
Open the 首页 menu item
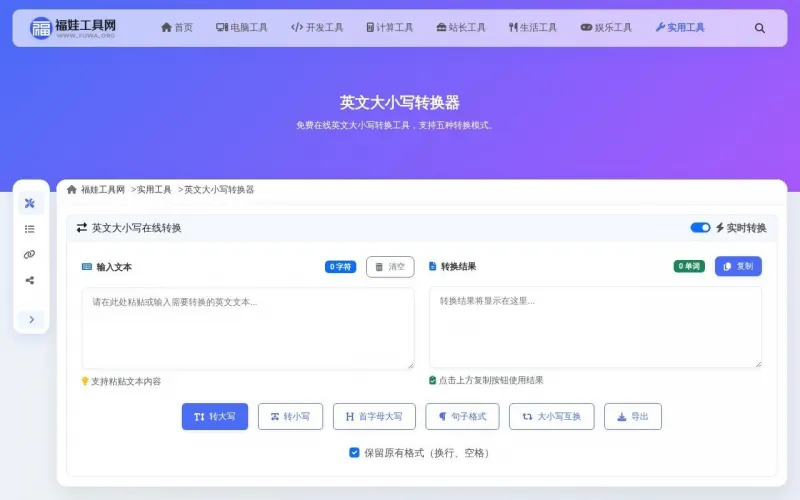pyautogui.click(x=177, y=28)
